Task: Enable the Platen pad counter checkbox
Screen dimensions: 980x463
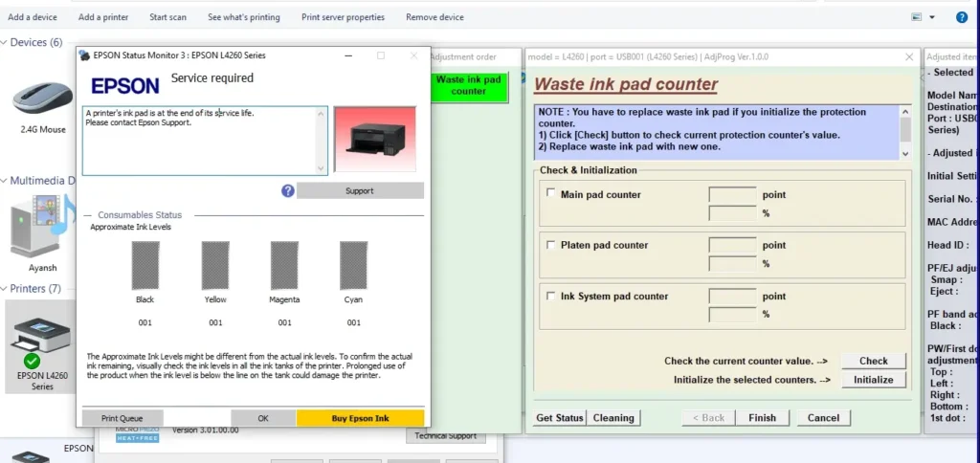Action: [x=550, y=245]
